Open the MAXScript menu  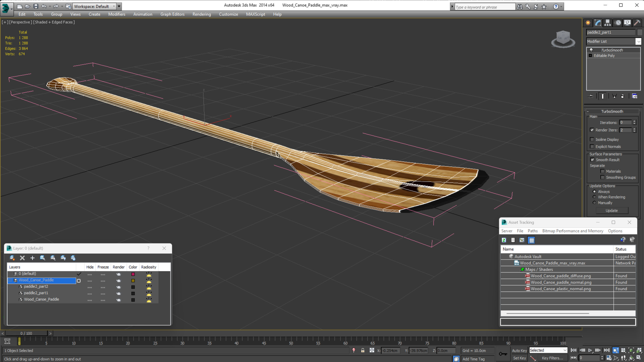click(x=256, y=14)
